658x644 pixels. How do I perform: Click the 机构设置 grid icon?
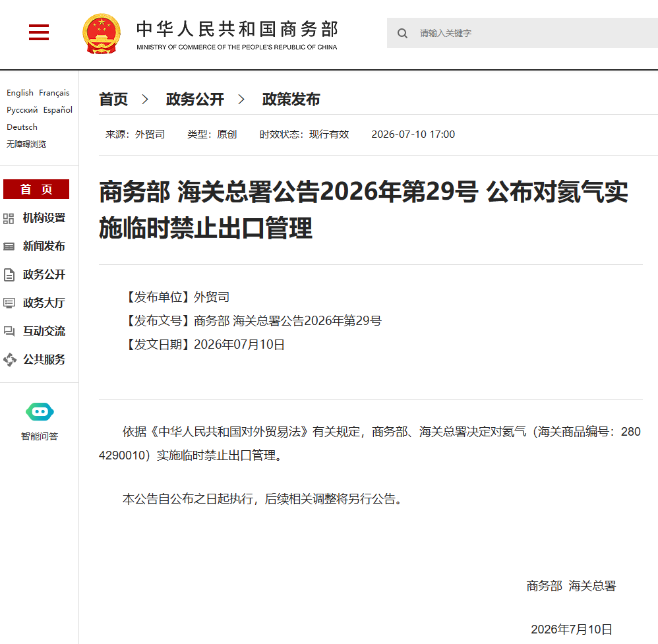pos(9,219)
